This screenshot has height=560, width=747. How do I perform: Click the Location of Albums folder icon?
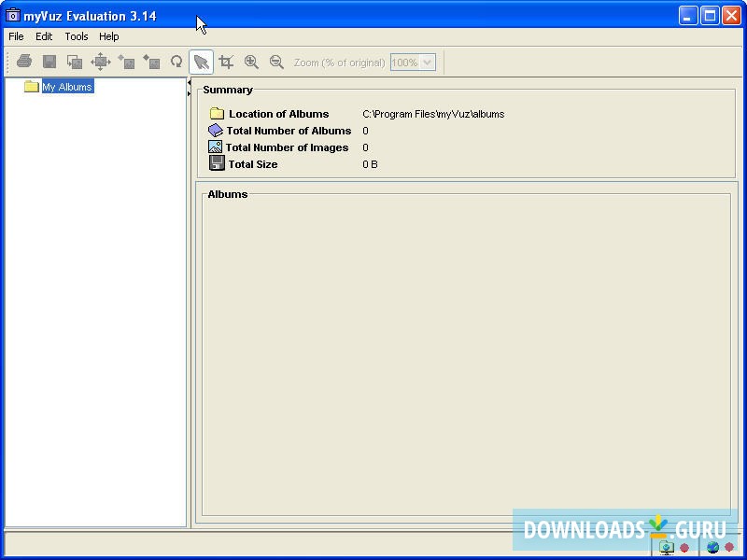tap(217, 113)
